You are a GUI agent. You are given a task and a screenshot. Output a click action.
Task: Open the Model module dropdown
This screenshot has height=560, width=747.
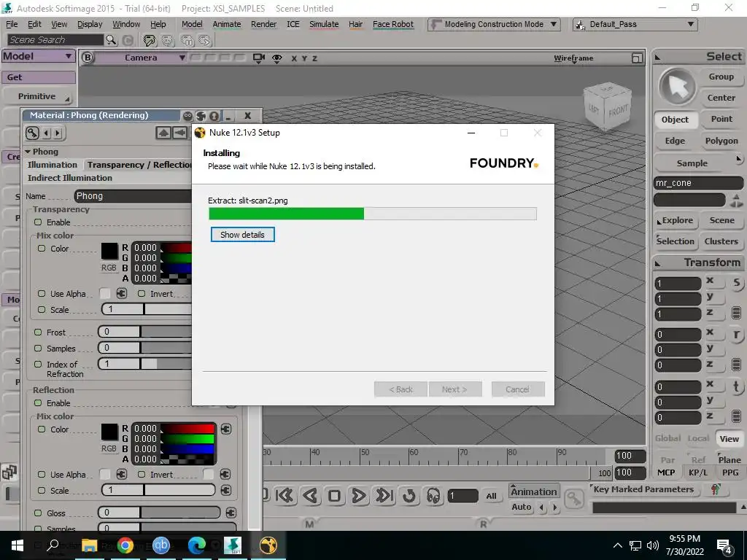tap(38, 56)
